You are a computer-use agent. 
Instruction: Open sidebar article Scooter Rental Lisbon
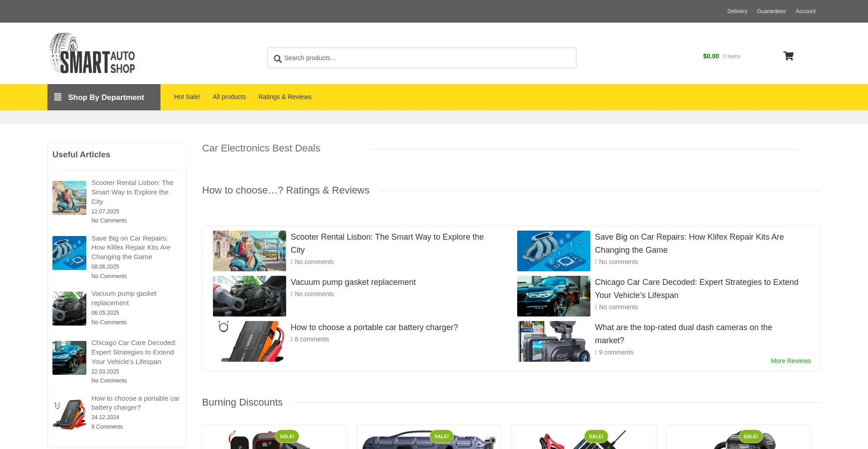pyautogui.click(x=133, y=192)
